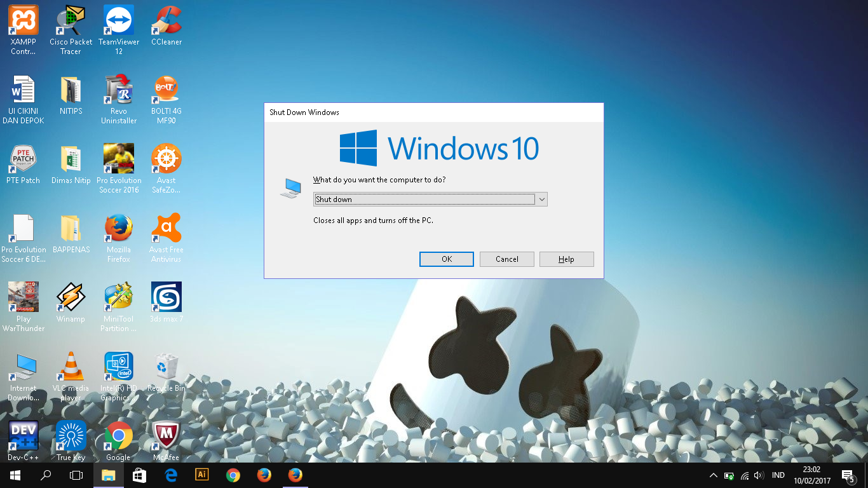Select TeamViewer 12 desktop icon
Screen dimensions: 868x488
click(x=119, y=30)
